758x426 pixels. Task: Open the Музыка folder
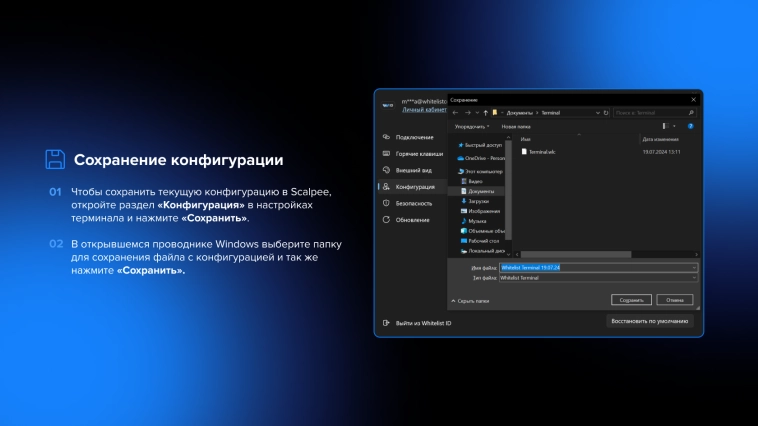[x=474, y=221]
